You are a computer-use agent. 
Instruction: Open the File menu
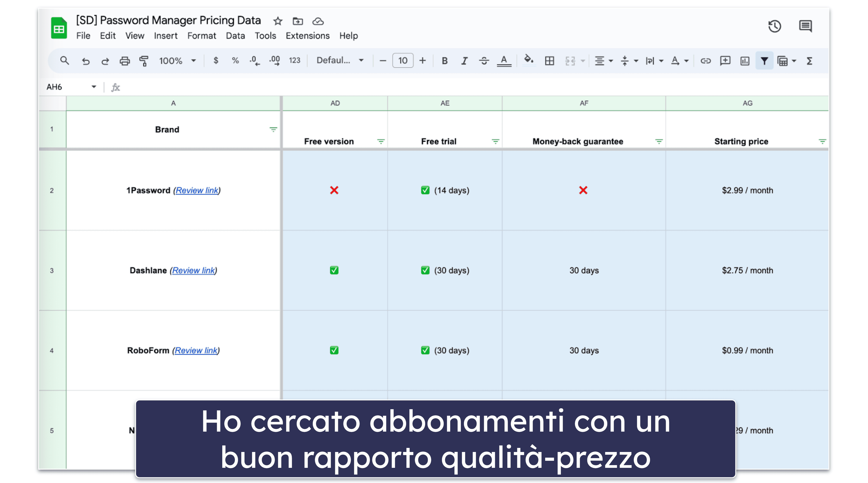click(83, 36)
